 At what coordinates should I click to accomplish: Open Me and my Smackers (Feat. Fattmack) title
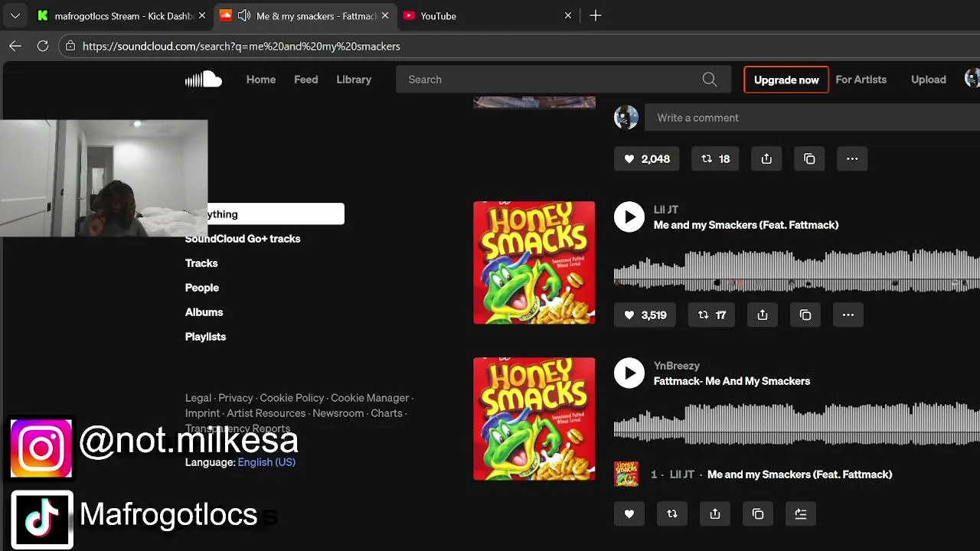point(746,225)
